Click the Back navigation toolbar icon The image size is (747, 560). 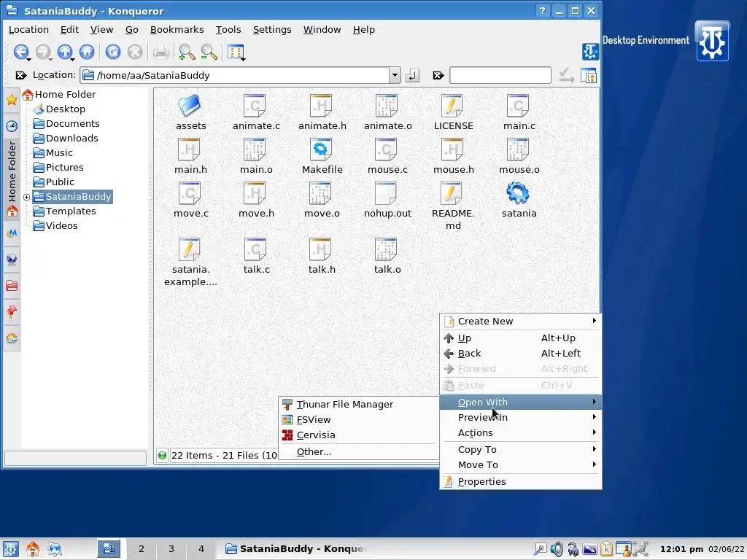tap(20, 52)
